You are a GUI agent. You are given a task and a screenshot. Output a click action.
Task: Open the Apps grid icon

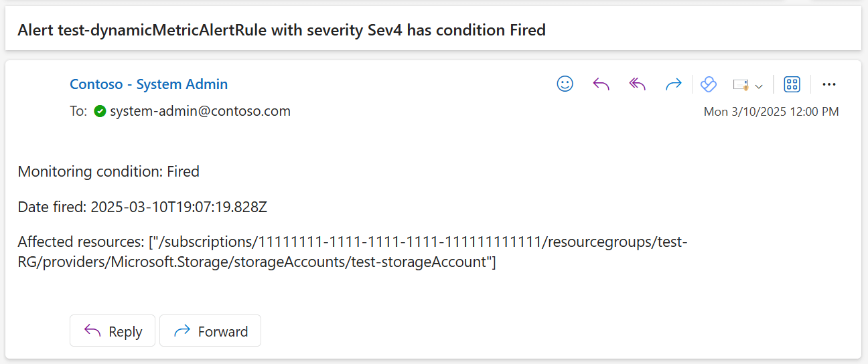792,84
